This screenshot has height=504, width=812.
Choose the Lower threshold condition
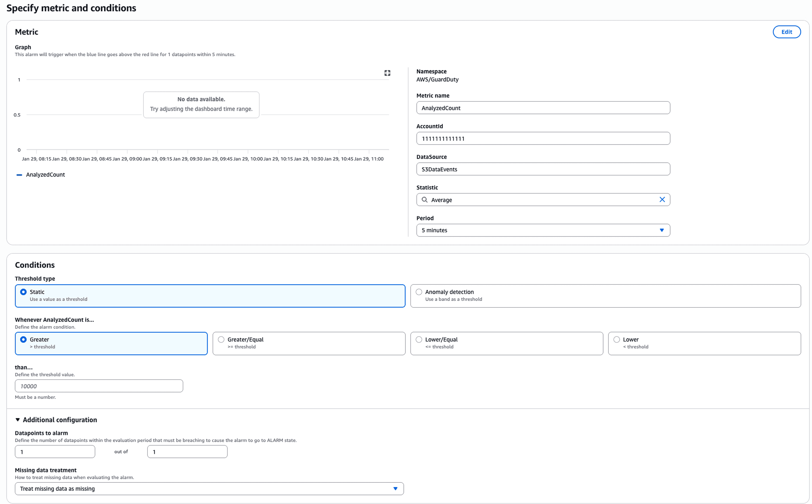point(617,340)
